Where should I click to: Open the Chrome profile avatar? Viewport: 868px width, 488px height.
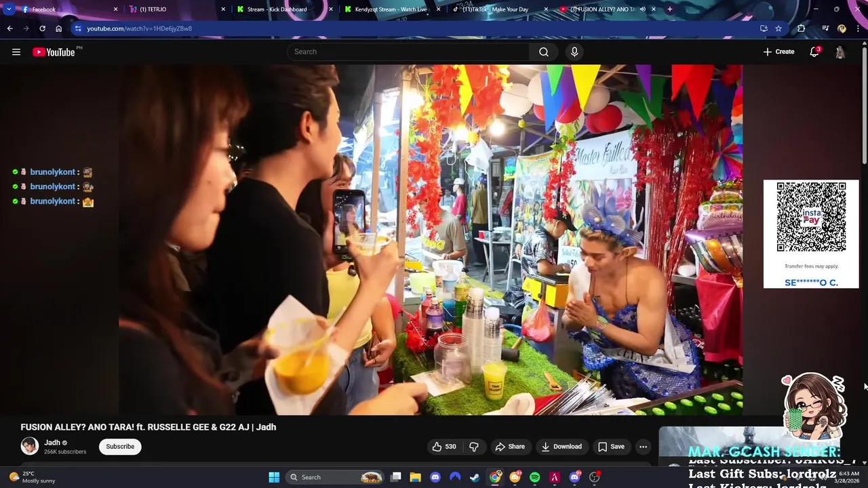tap(842, 28)
